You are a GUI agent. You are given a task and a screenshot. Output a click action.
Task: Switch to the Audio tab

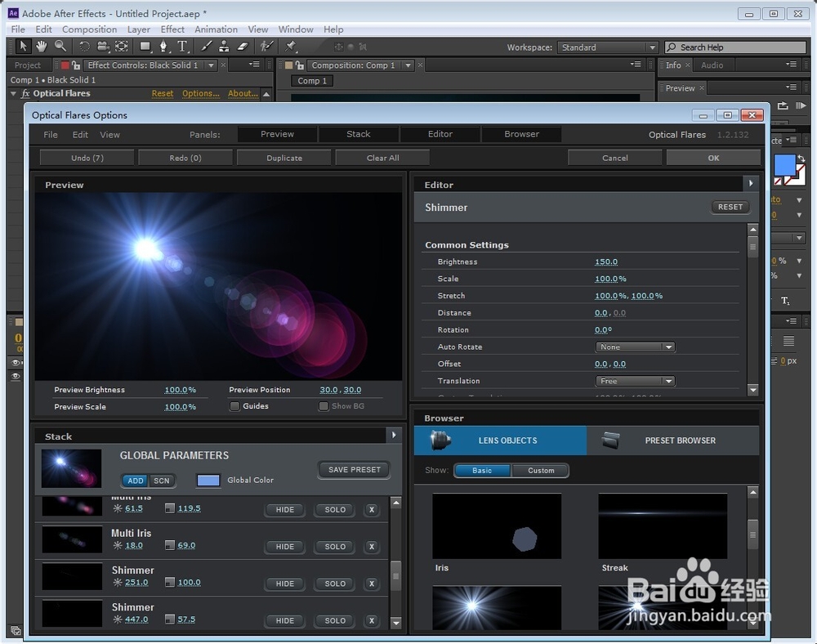pyautogui.click(x=712, y=65)
